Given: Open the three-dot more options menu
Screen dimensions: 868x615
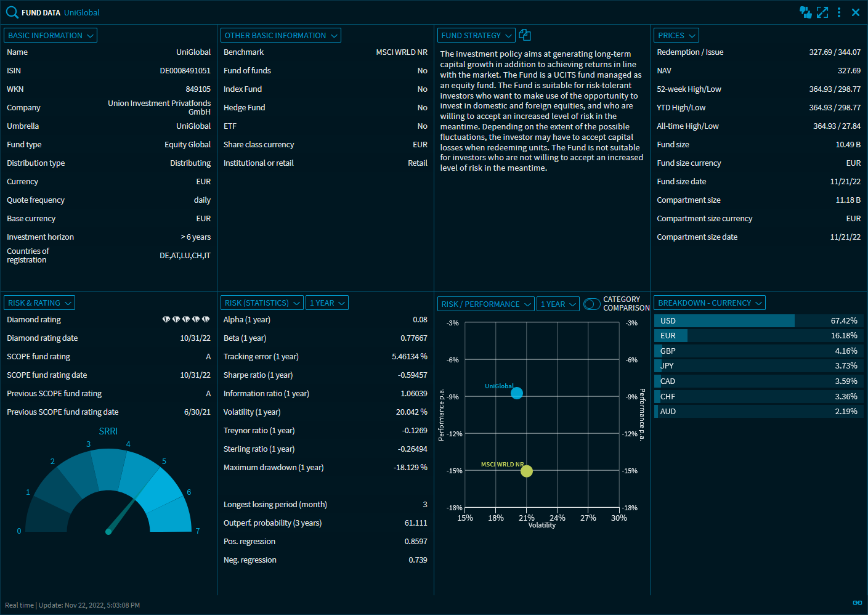Looking at the screenshot, I should click(839, 12).
